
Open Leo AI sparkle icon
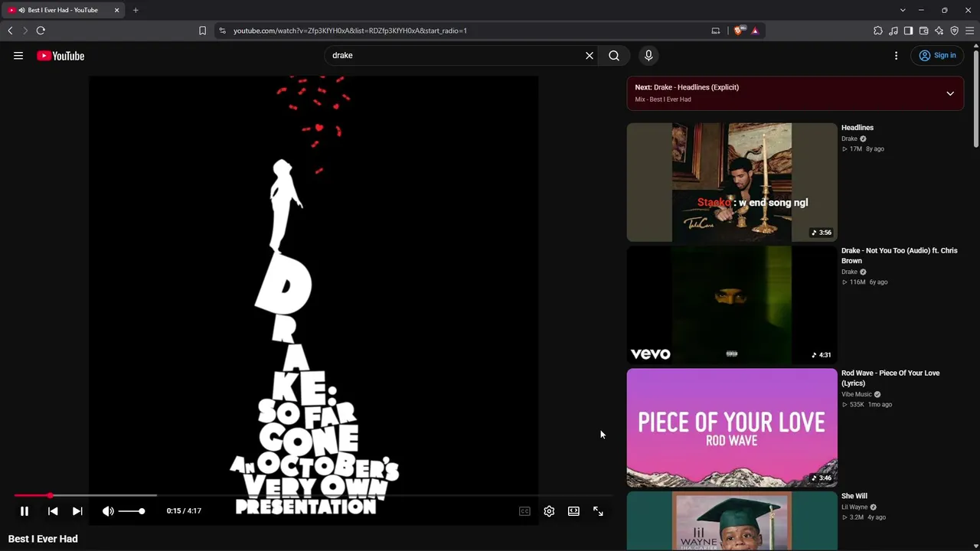coord(939,31)
